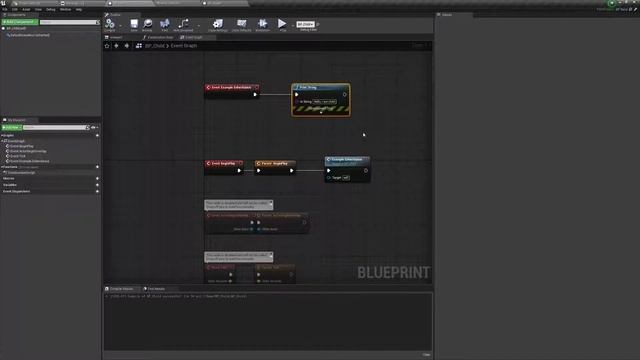Select Event BeginPlay in My Blueprint tree
The width and height of the screenshot is (640, 360).
point(21,146)
